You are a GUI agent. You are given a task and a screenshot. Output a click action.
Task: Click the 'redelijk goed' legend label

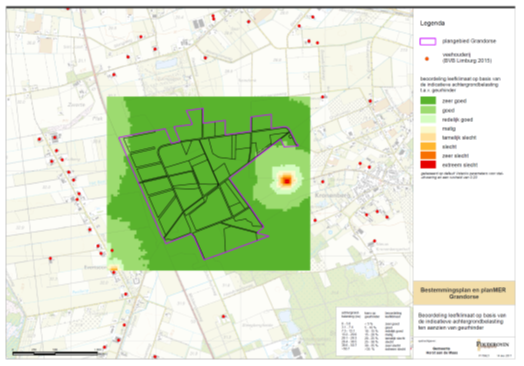click(457, 120)
